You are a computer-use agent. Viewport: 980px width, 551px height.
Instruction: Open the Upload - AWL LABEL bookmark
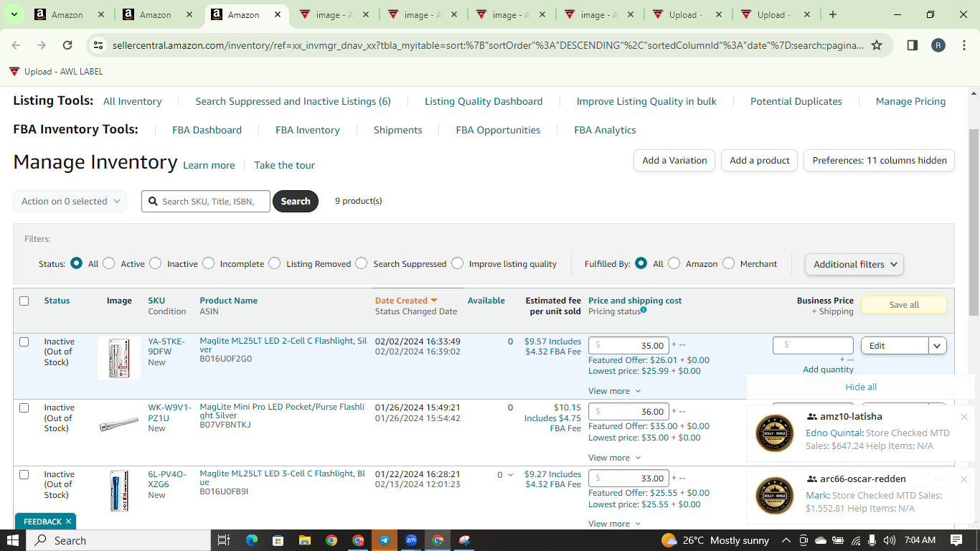pyautogui.click(x=56, y=72)
